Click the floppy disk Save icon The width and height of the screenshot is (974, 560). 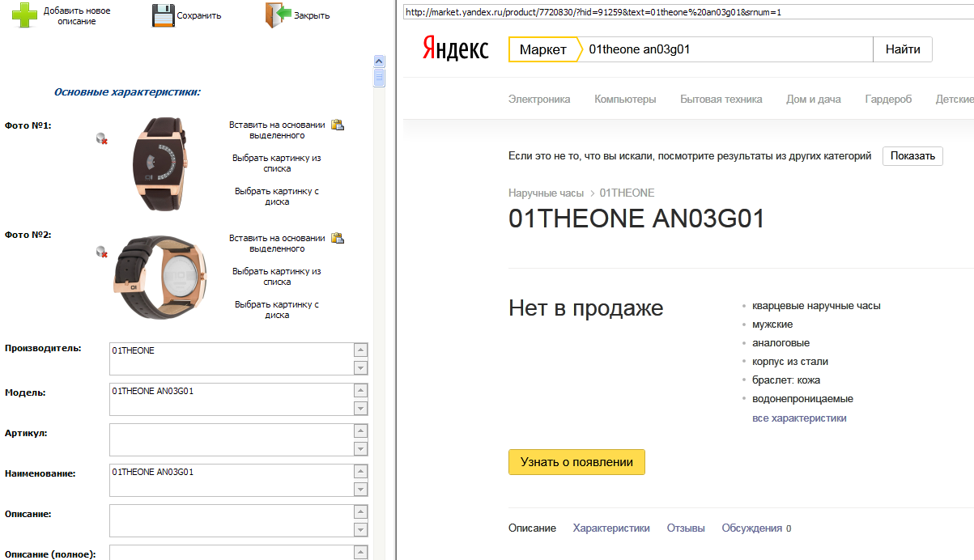[164, 15]
